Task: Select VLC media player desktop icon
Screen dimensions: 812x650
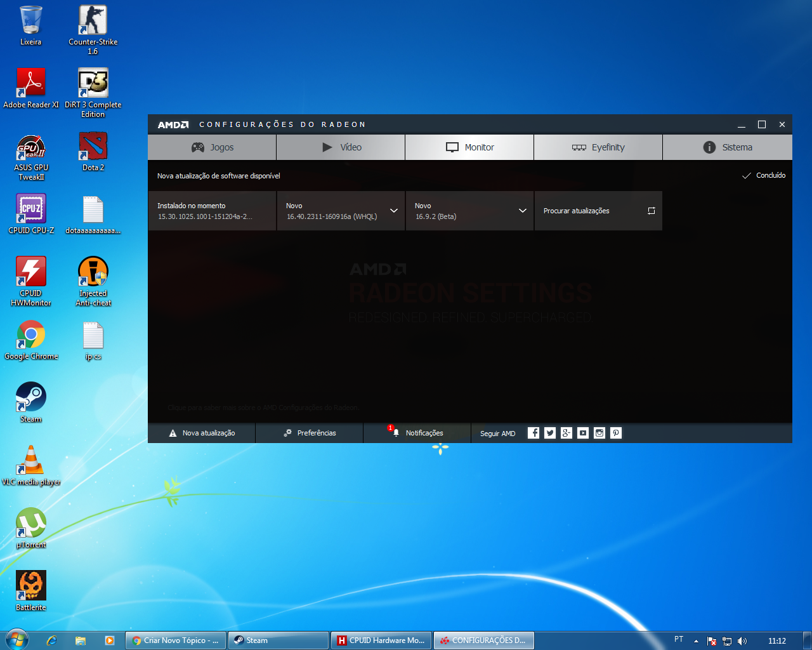Action: coord(31,466)
